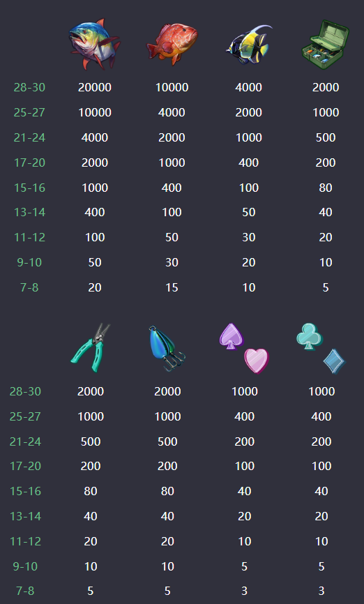Select the green tackle box icon

[326, 45]
